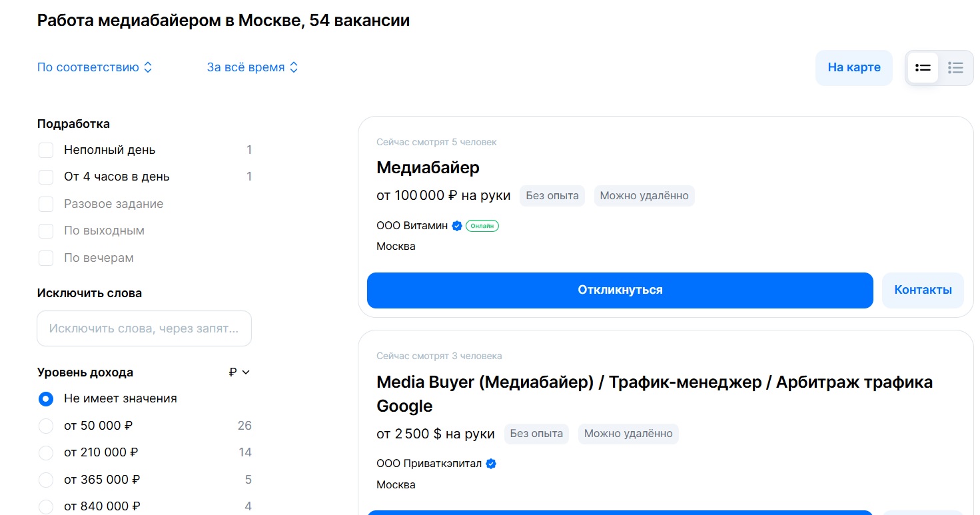Viewport: 980px width, 515px height.
Task: Open Контакты for ООО Витамин vacancy
Action: point(923,290)
